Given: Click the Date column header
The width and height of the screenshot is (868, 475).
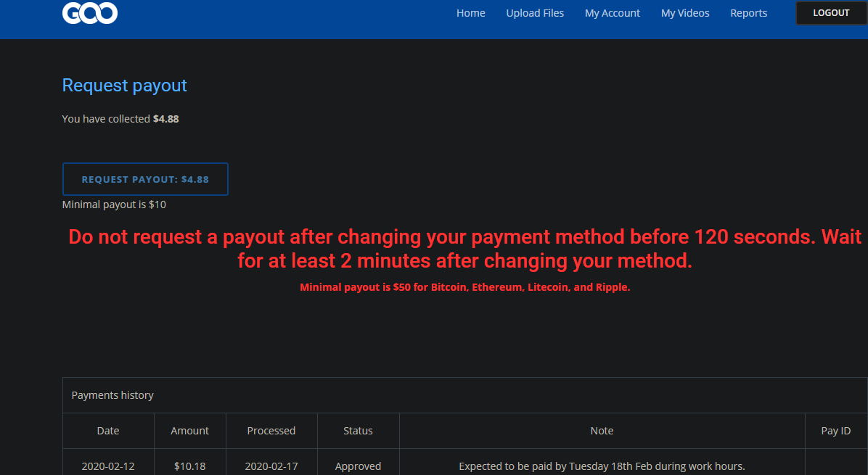Looking at the screenshot, I should click(108, 431).
